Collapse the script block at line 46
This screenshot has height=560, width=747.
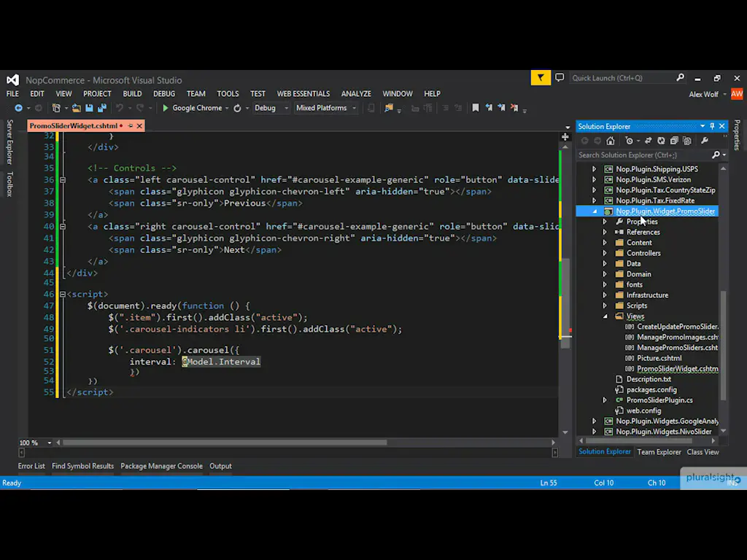63,295
